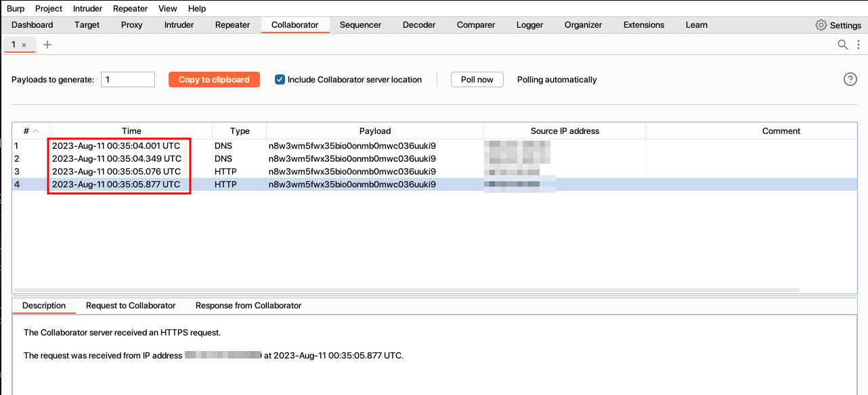
Task: Switch to the Logger tab
Action: click(x=529, y=25)
